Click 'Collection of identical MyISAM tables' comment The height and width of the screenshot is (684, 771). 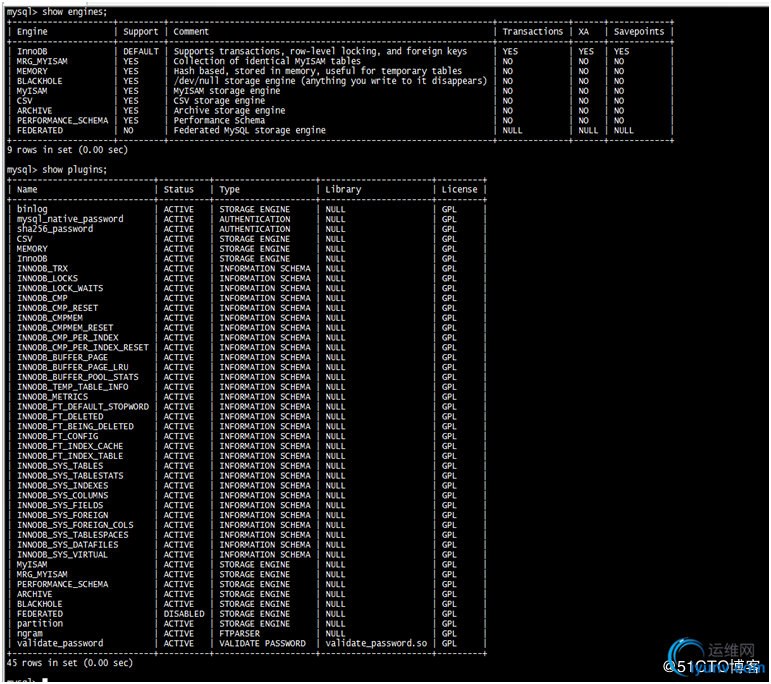coord(267,61)
